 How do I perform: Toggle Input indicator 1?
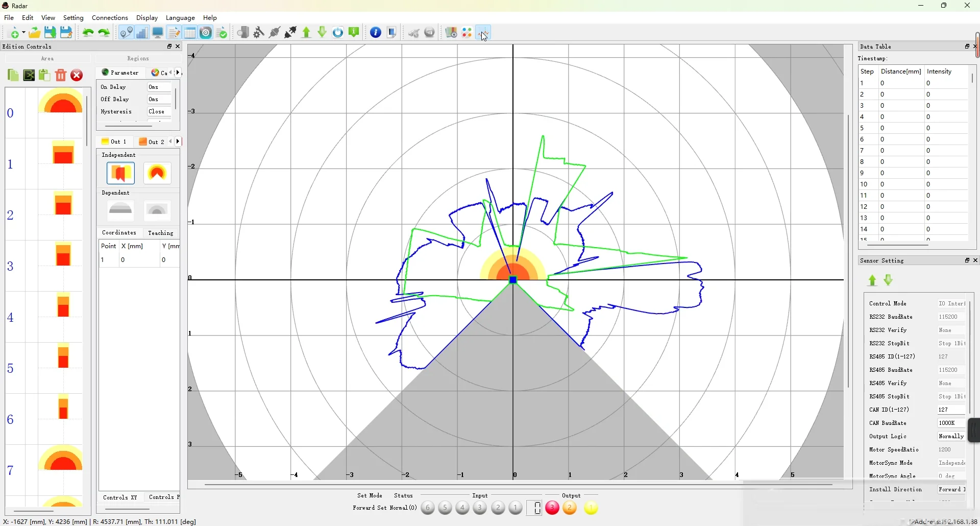[516, 508]
